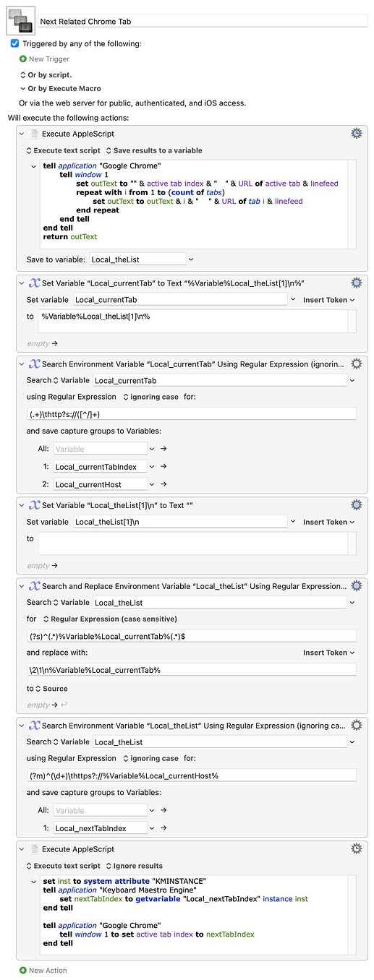Collapse the first Execute AppleScript action
The width and height of the screenshot is (374, 980).
pyautogui.click(x=23, y=134)
